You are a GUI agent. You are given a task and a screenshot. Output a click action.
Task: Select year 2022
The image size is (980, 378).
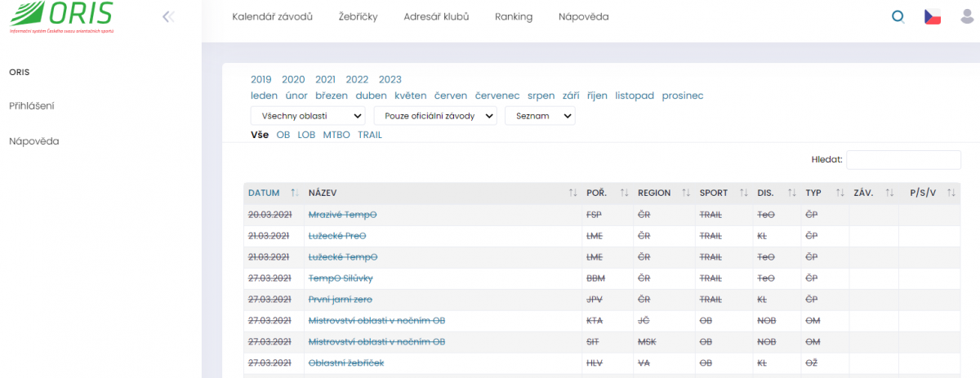357,79
